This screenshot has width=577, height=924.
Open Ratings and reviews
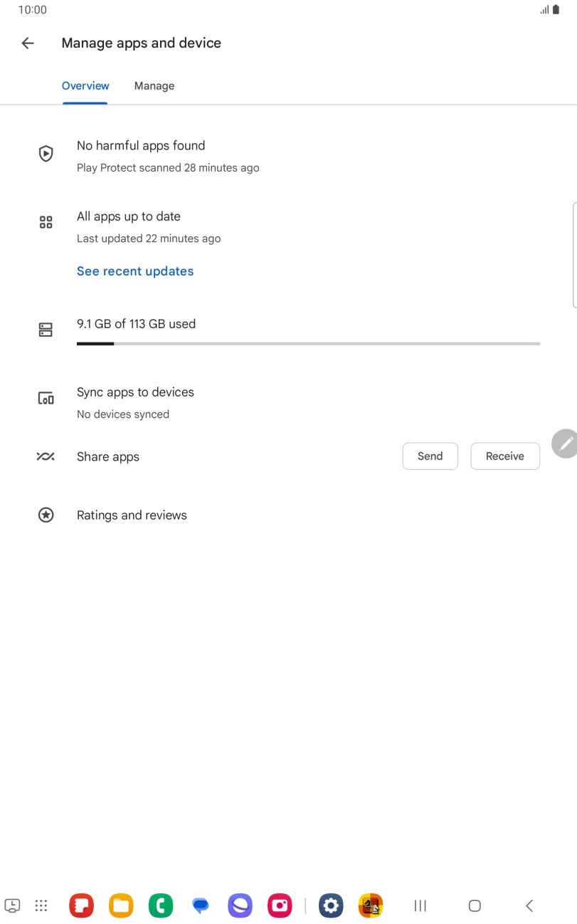tap(132, 515)
